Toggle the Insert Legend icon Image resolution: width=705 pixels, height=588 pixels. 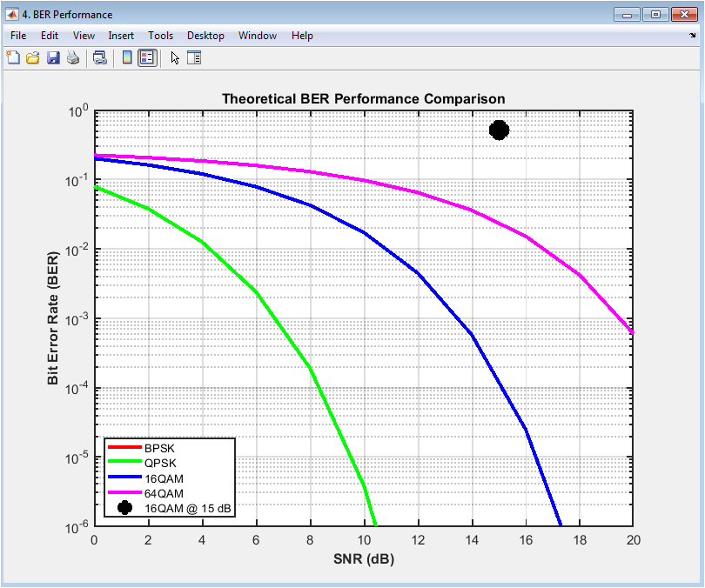(x=147, y=57)
